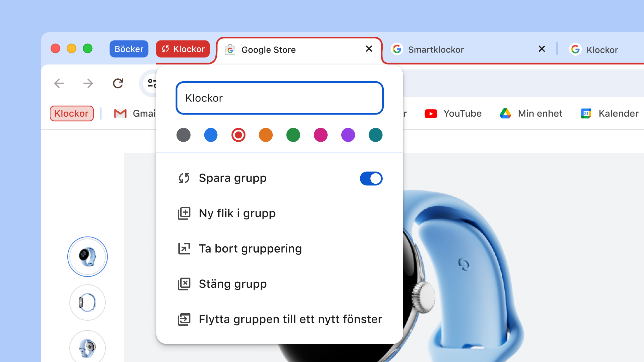Click the back navigation arrow
Image resolution: width=644 pixels, height=362 pixels.
pos(59,83)
